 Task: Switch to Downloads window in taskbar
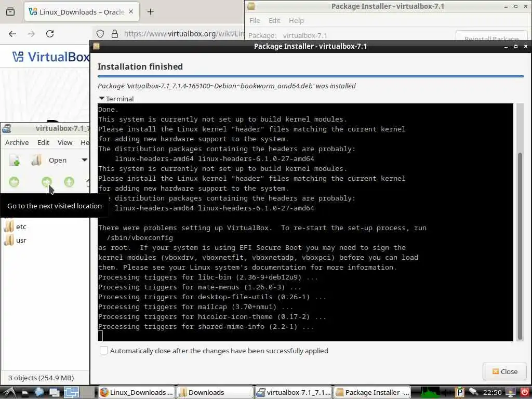coord(215,392)
